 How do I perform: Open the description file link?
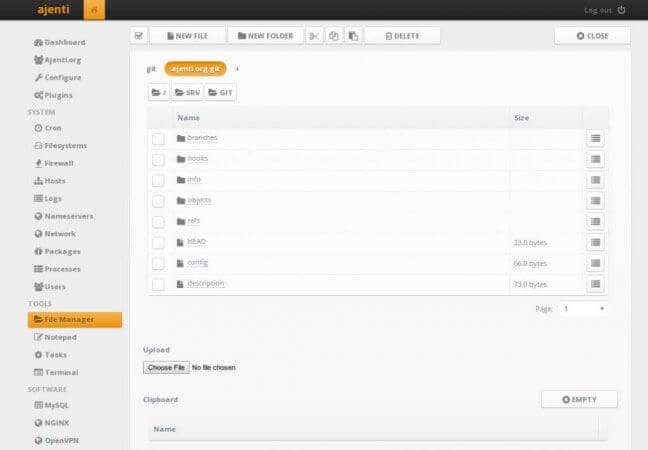[x=206, y=283]
